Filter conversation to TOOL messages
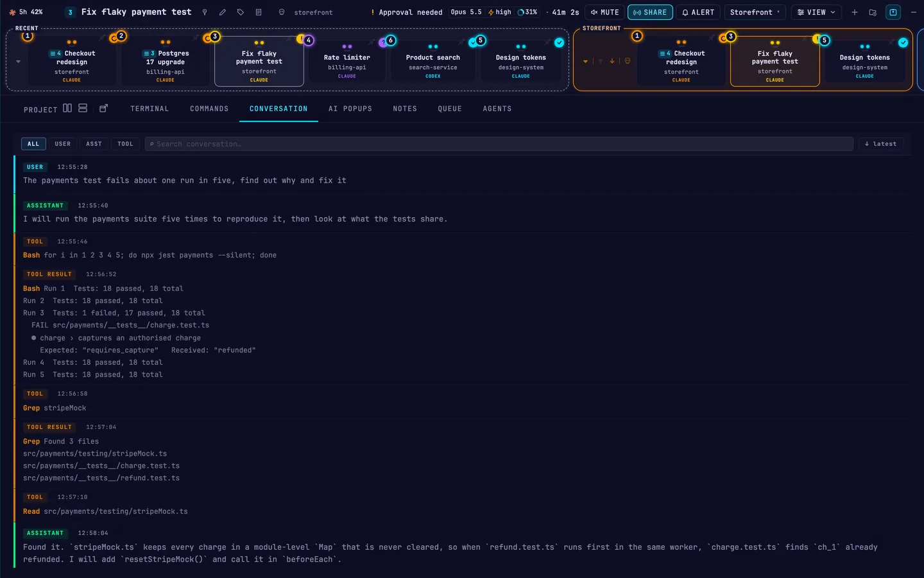924x578 pixels. (126, 144)
